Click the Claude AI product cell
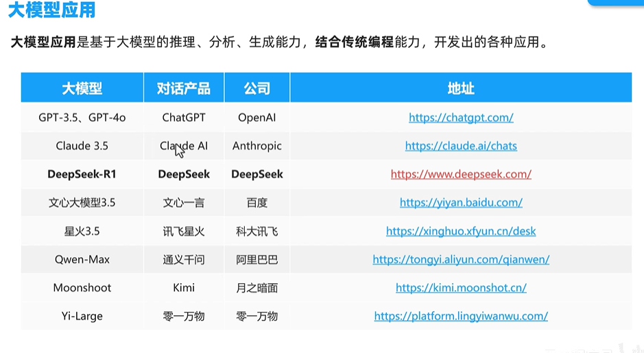644x353 pixels. 184,146
